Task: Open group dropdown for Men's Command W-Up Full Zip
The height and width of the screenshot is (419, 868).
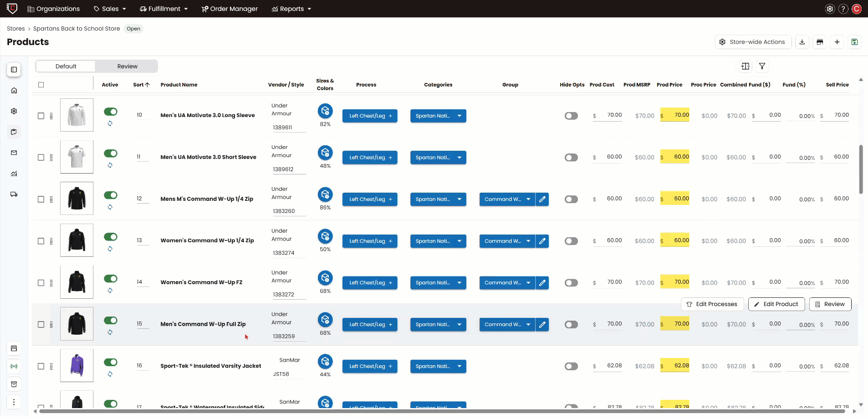Action: pos(507,325)
